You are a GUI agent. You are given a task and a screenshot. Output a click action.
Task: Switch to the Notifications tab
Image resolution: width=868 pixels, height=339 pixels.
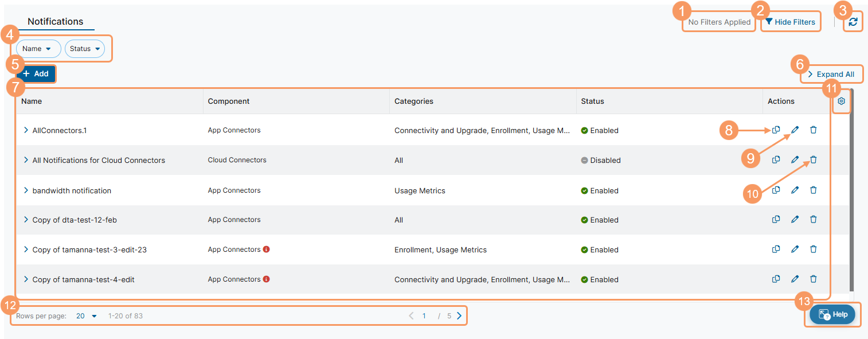coord(56,22)
